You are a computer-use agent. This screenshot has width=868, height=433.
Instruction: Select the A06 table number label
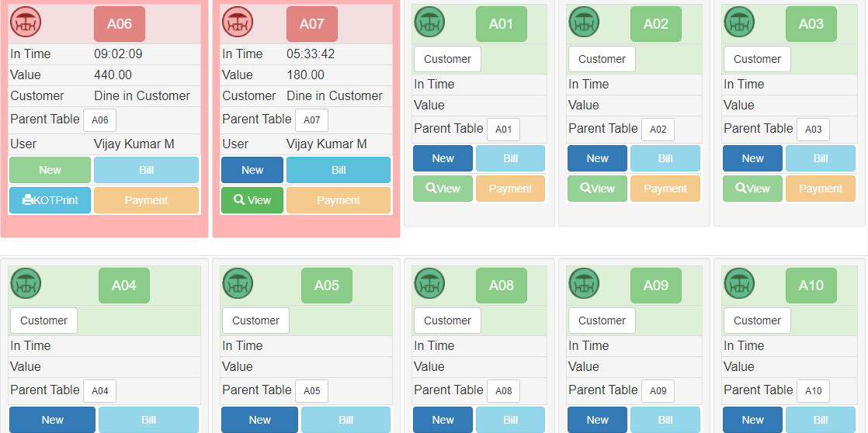(x=120, y=24)
